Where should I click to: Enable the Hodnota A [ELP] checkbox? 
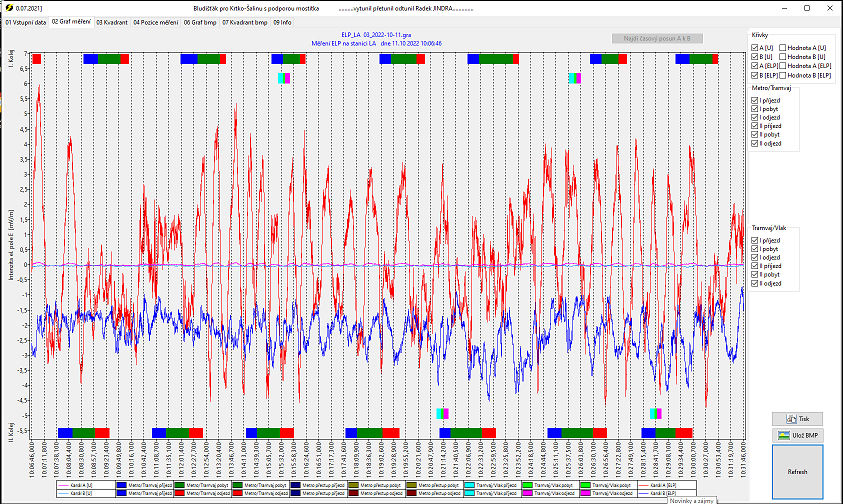click(x=784, y=66)
